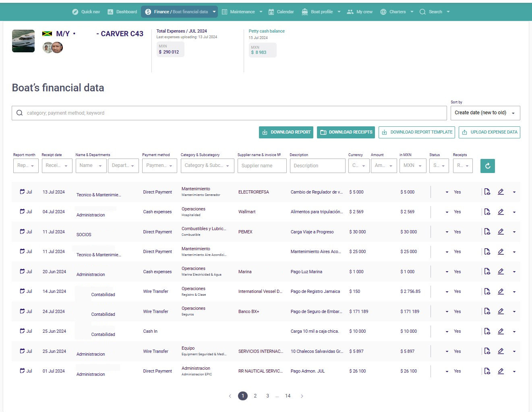The height and width of the screenshot is (412, 532).
Task: Click the UPLOAD EXPENSE DATA button
Action: click(x=489, y=132)
